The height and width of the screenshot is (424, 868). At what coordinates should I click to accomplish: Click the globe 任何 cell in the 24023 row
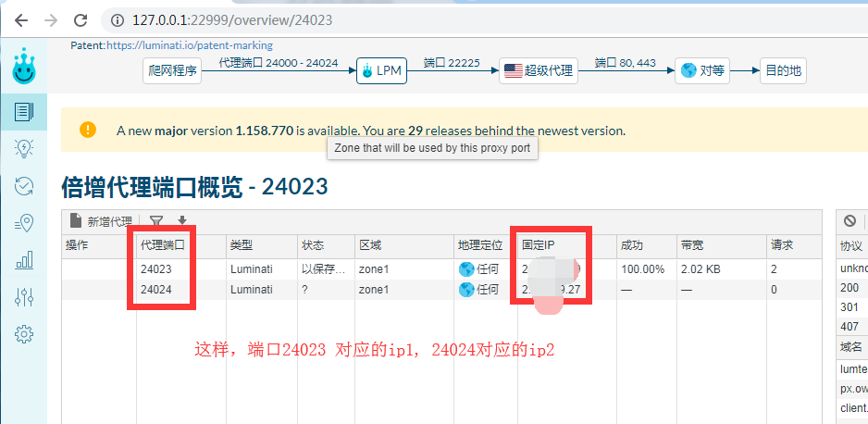[x=486, y=269]
